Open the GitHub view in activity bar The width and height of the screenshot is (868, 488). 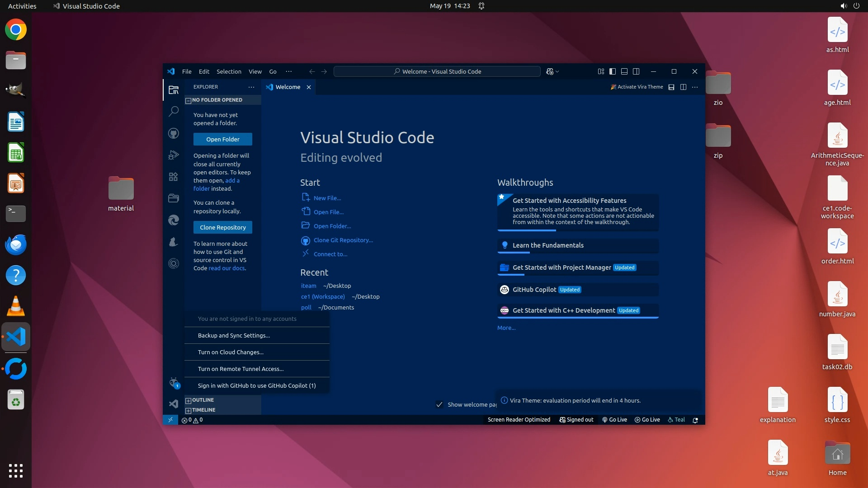click(174, 133)
